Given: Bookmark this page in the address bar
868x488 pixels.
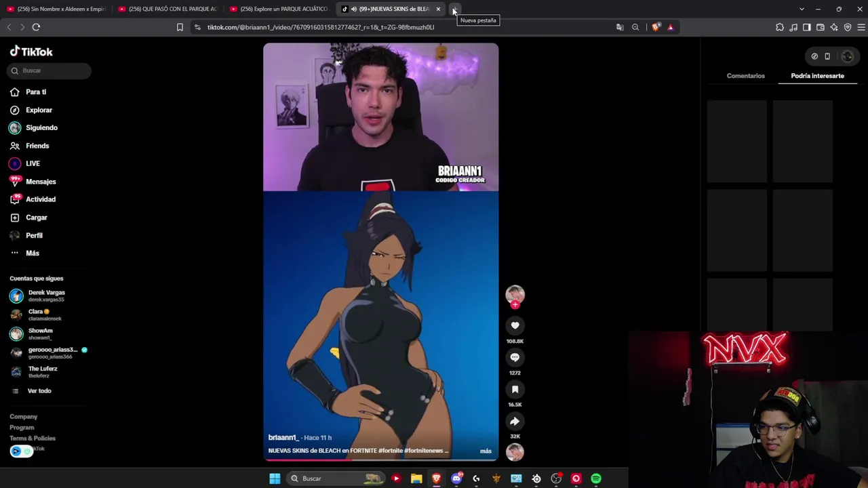Looking at the screenshot, I should click(180, 27).
